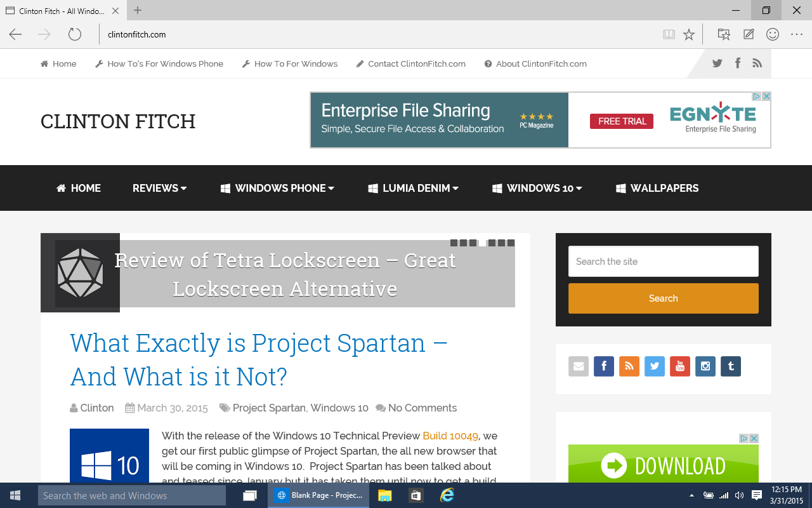Expand the Windows 10 dropdown menu

537,188
